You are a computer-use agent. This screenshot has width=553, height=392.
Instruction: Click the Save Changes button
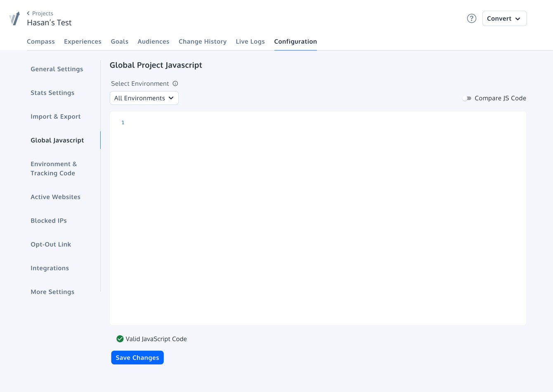tap(137, 358)
